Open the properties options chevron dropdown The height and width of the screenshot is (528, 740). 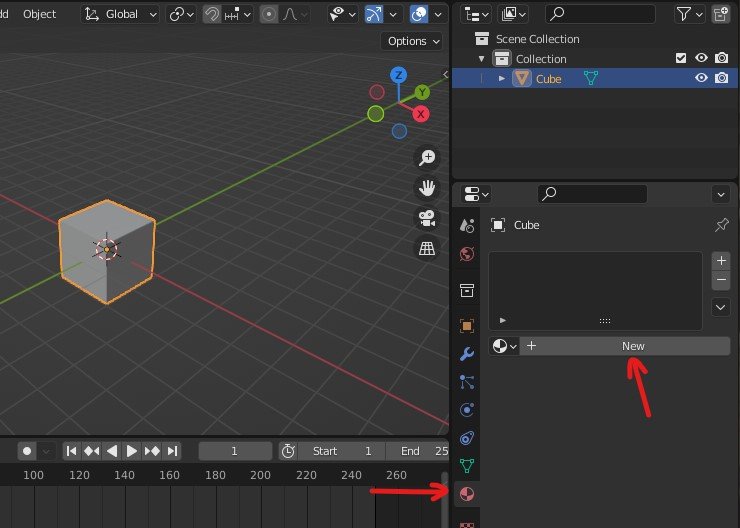tap(721, 194)
